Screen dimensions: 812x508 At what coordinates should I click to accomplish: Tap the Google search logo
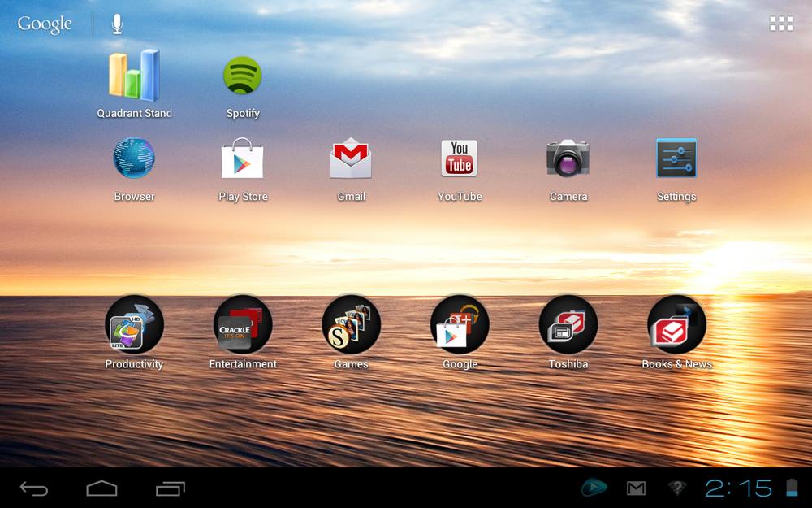pos(45,24)
